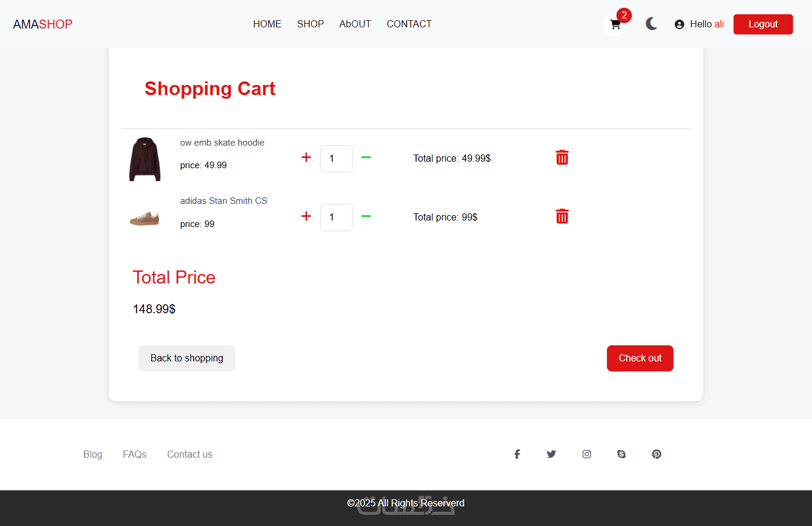This screenshot has height=526, width=812.
Task: Open the CONTACT navigation link
Action: 409,24
